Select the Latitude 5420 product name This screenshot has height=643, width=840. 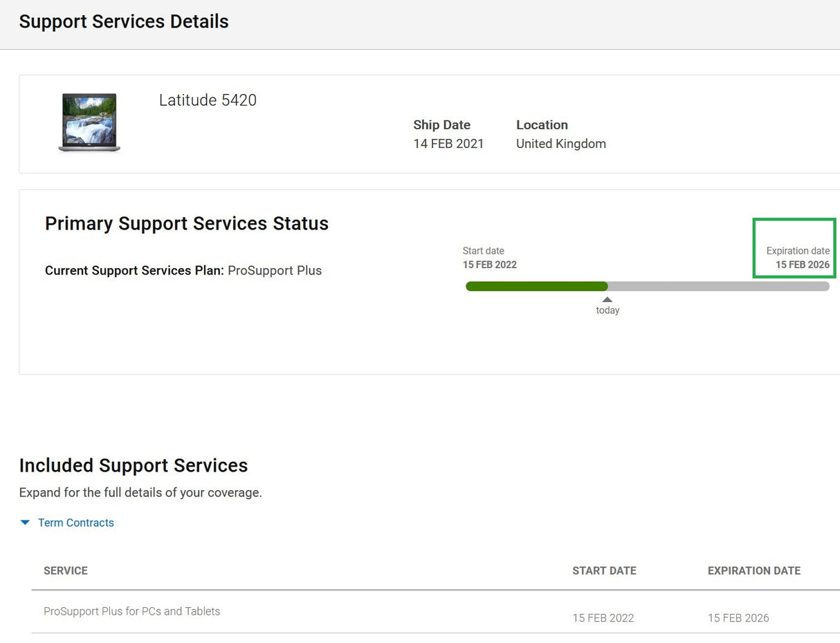tap(208, 100)
